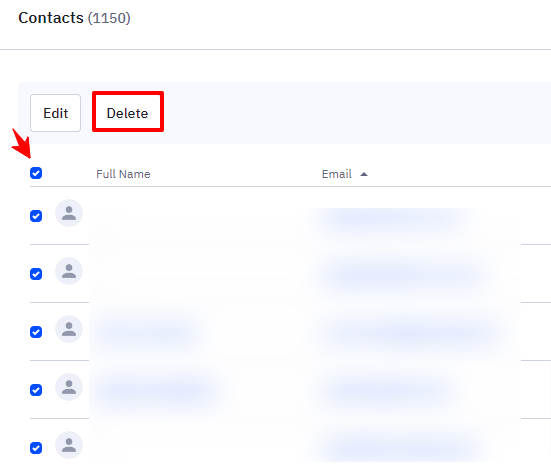Uncheck the select-all checkbox in header

pyautogui.click(x=36, y=173)
